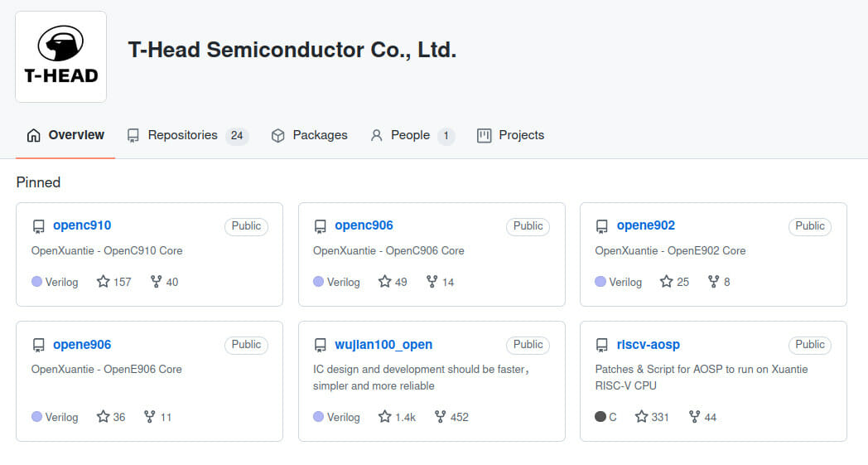This screenshot has width=868, height=465.
Task: Click the fork icon with 14 forks
Action: coord(432,282)
